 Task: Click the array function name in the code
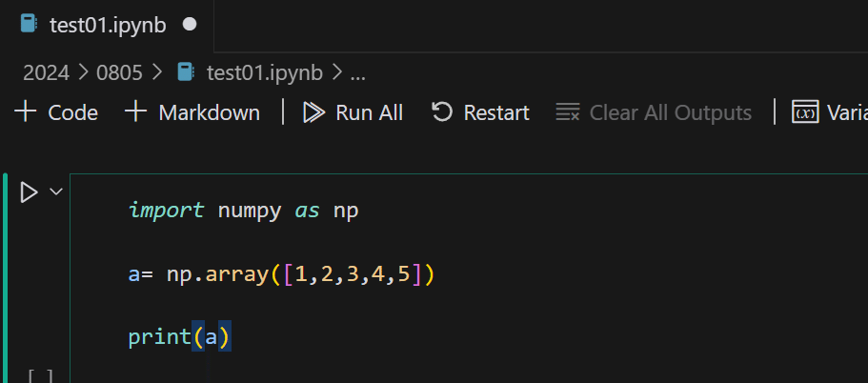(238, 275)
